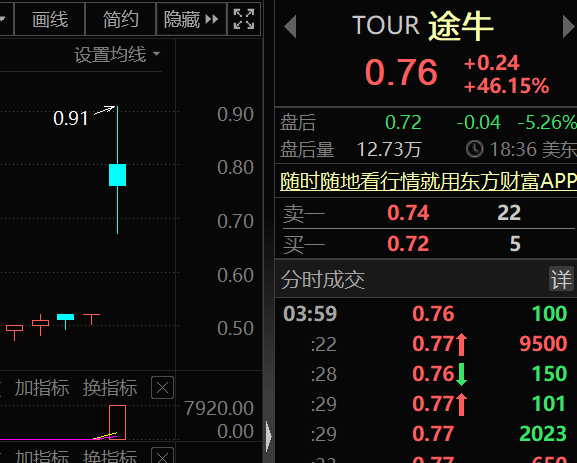Click the clock icon beside 18:36
Viewport: 577px width, 463px height.
pos(474,149)
